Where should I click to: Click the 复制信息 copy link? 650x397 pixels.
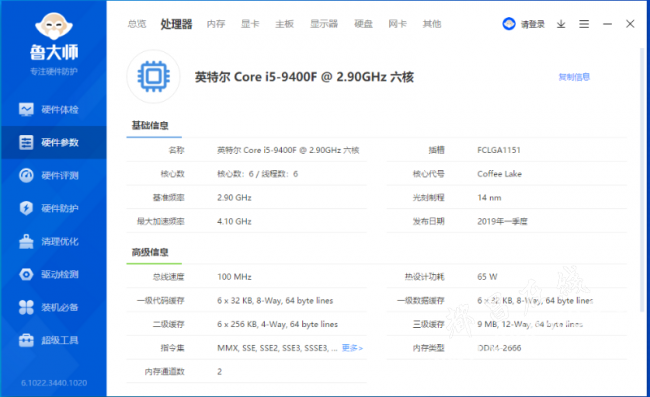point(574,77)
